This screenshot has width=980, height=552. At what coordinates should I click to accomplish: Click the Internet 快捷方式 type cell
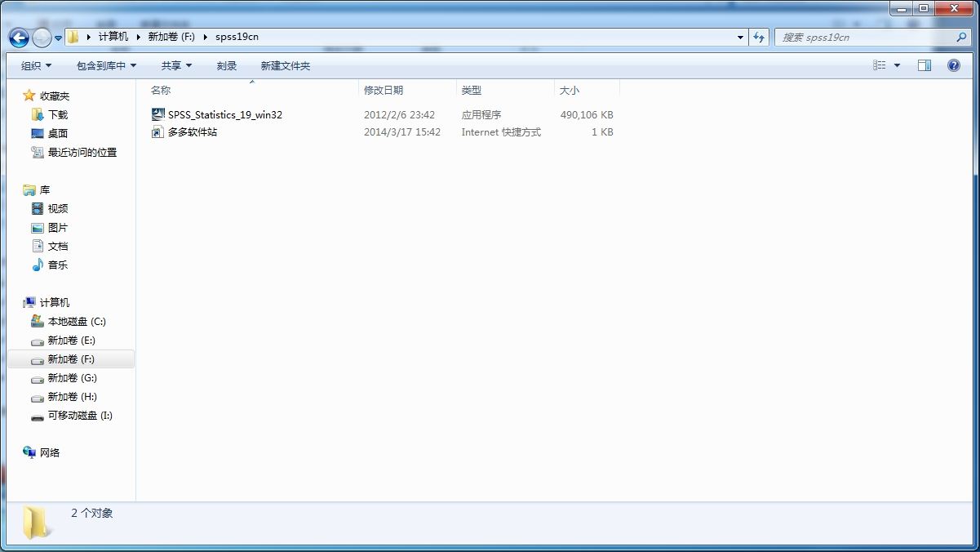coord(501,132)
